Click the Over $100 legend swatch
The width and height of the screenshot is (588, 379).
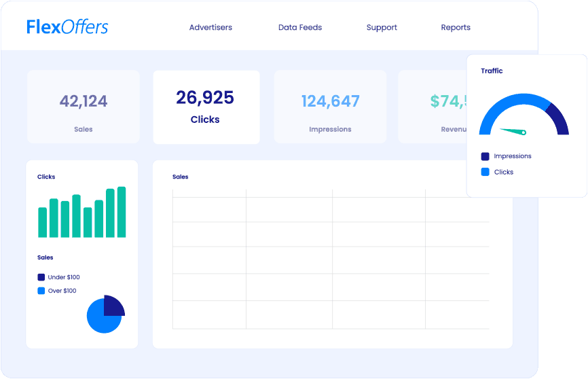[41, 291]
